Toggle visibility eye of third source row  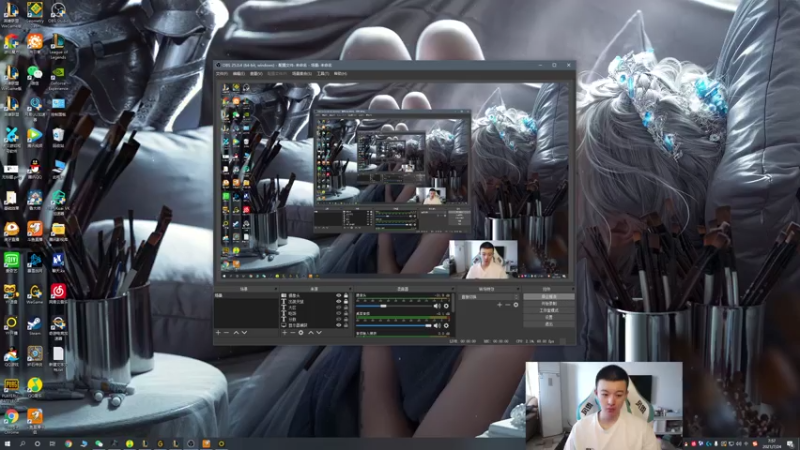(x=338, y=308)
